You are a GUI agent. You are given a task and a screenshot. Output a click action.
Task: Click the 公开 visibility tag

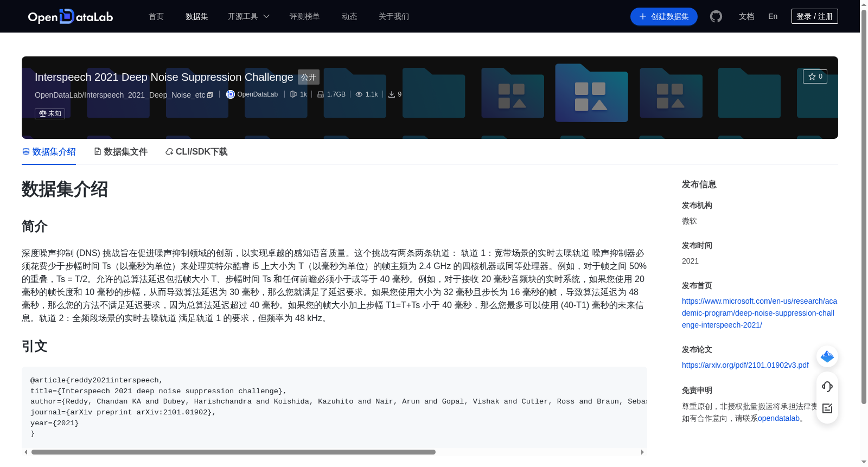pyautogui.click(x=309, y=77)
